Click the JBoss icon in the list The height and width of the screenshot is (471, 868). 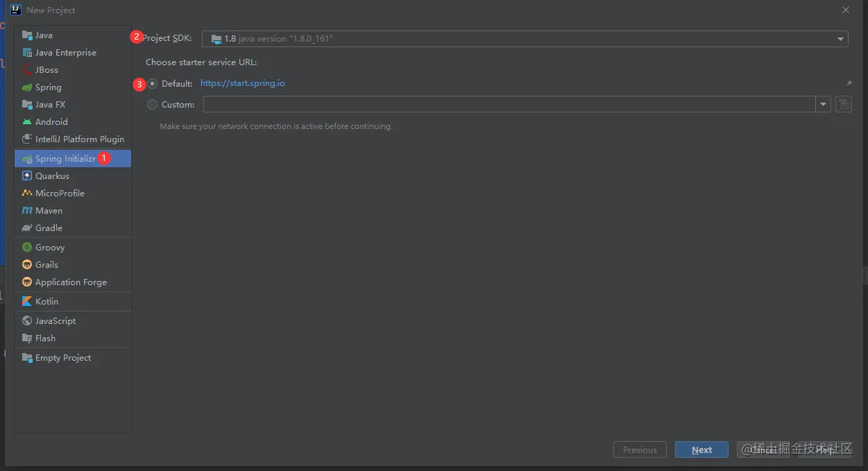tap(27, 70)
